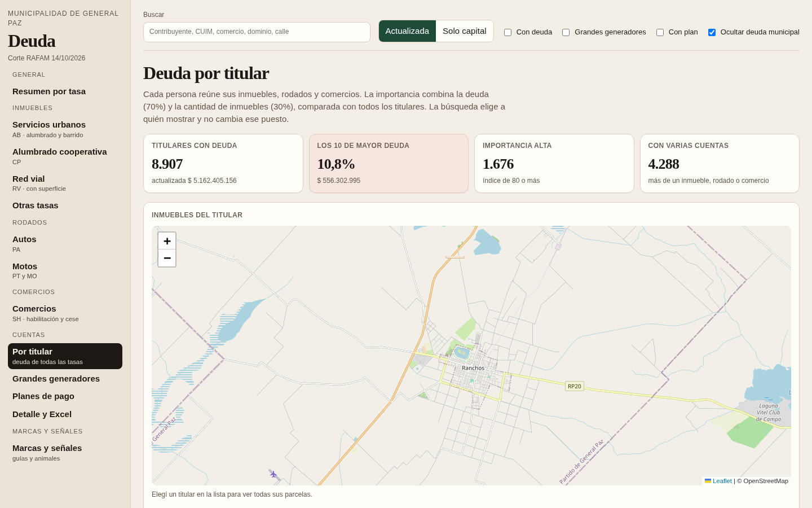Open the Motos section
Screen dimensions: 812x508
tap(65, 270)
